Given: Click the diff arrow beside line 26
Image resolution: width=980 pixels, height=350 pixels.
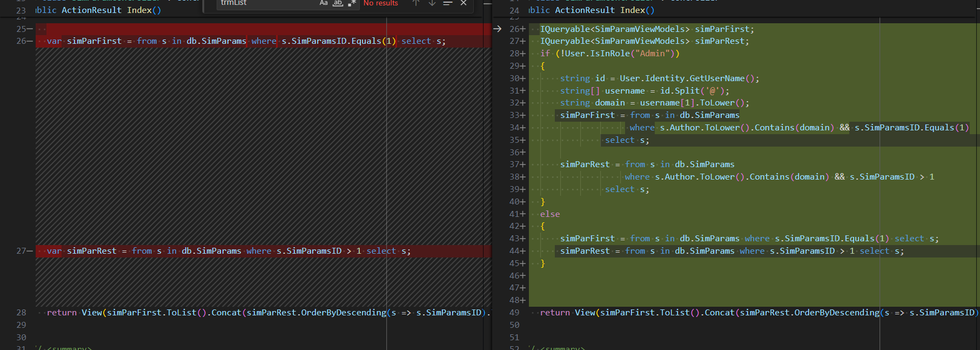Looking at the screenshot, I should click(x=498, y=29).
